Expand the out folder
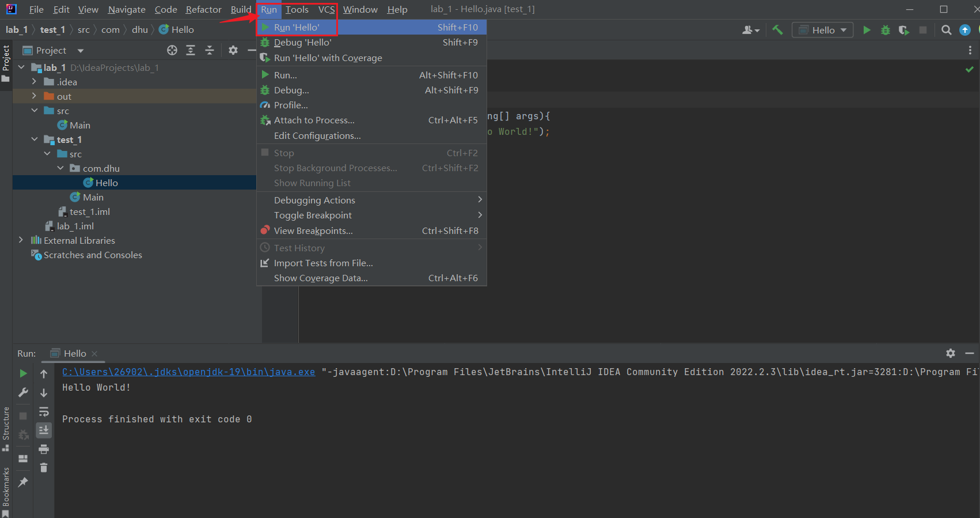 [x=35, y=96]
